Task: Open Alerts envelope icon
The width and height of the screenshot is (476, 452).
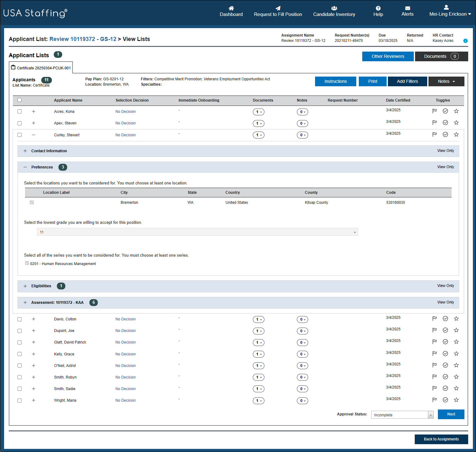Action: point(408,8)
